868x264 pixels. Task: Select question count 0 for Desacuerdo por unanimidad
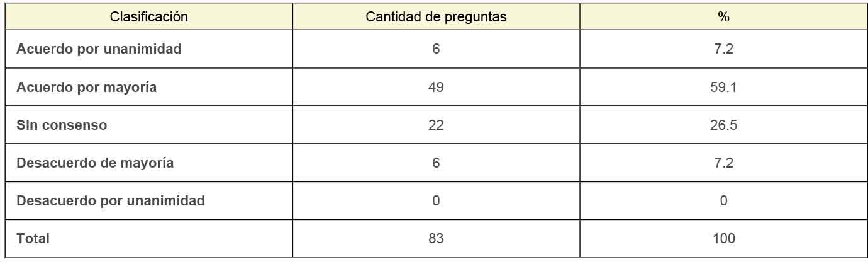point(436,201)
